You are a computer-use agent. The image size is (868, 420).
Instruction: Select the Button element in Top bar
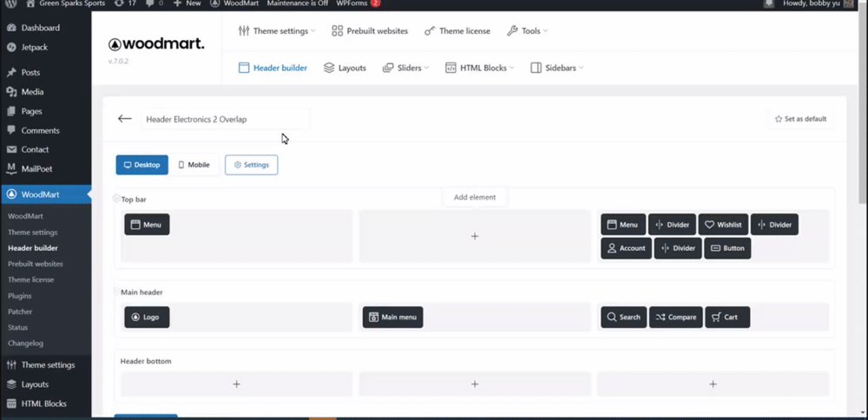[x=727, y=248]
